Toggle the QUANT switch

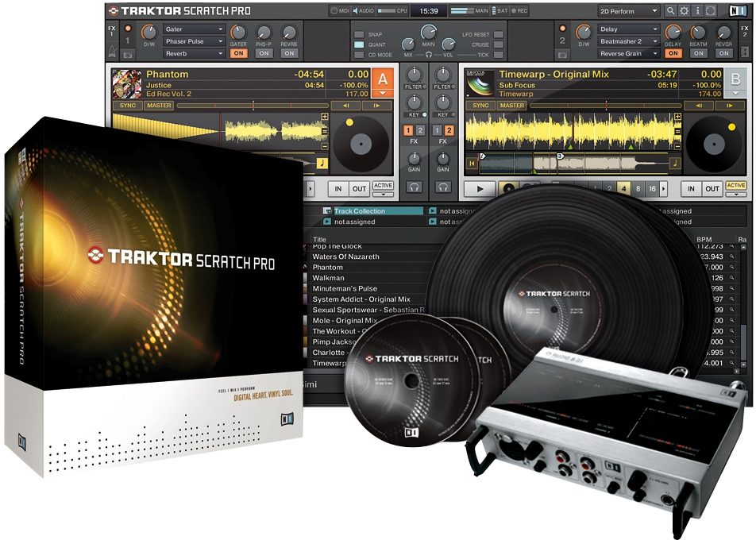pos(359,44)
